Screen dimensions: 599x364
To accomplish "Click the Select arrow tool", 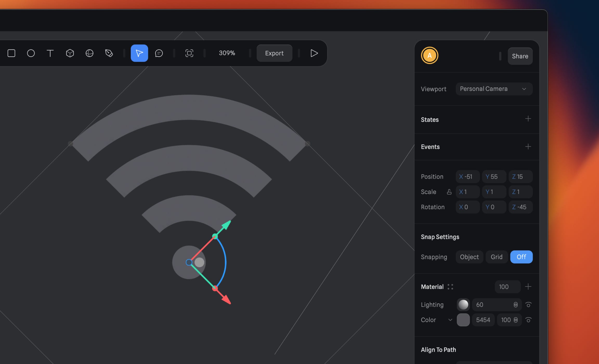I will tap(139, 53).
